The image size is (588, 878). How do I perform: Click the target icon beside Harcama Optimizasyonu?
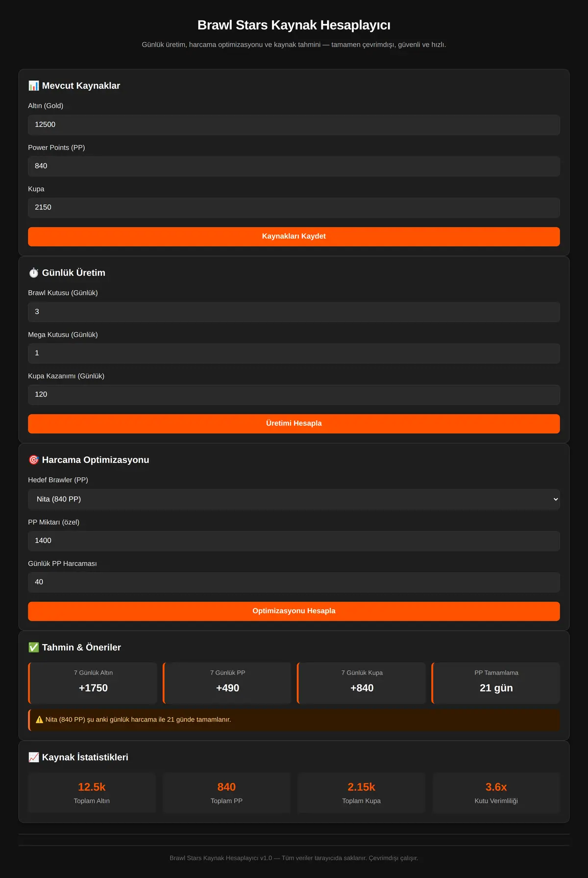point(33,460)
